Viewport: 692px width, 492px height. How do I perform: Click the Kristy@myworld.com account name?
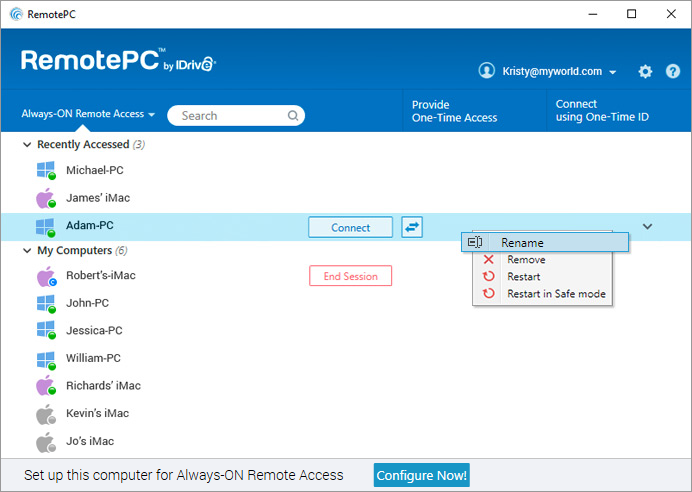[552, 71]
